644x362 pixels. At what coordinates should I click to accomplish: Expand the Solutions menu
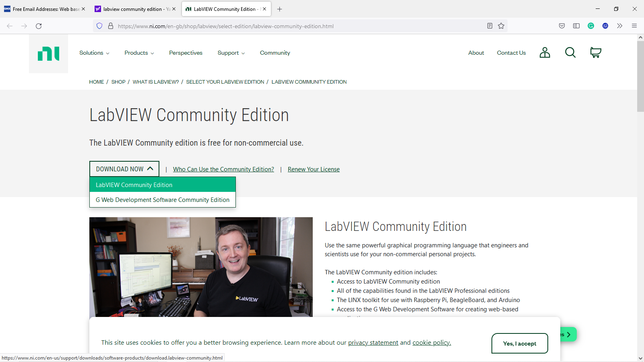[x=94, y=53]
